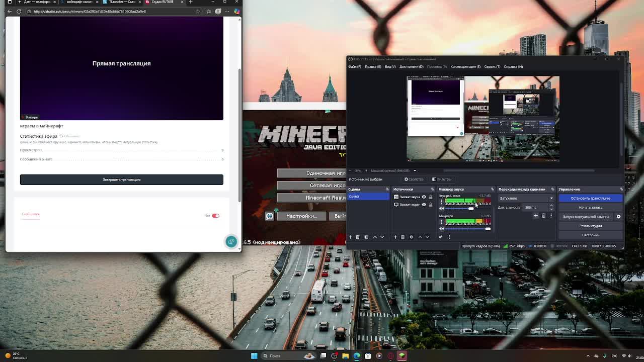Undock the Scenes panel

tap(387, 190)
